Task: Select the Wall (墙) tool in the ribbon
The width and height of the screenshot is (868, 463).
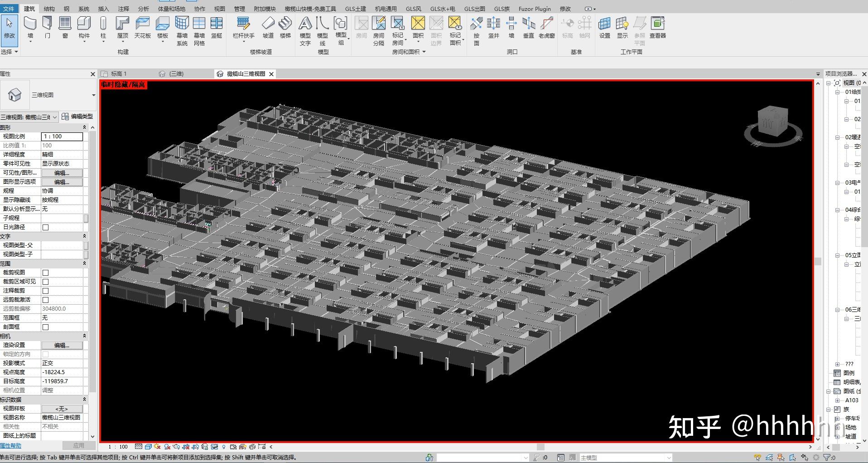Action: 30,29
